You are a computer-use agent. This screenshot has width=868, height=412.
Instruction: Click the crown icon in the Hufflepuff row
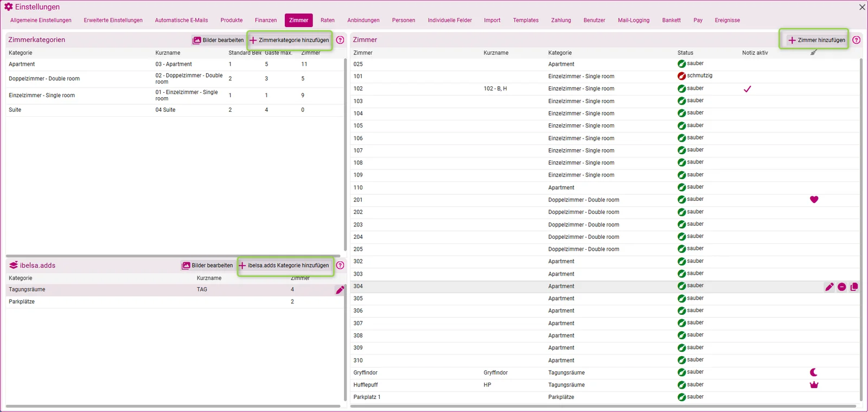(814, 385)
